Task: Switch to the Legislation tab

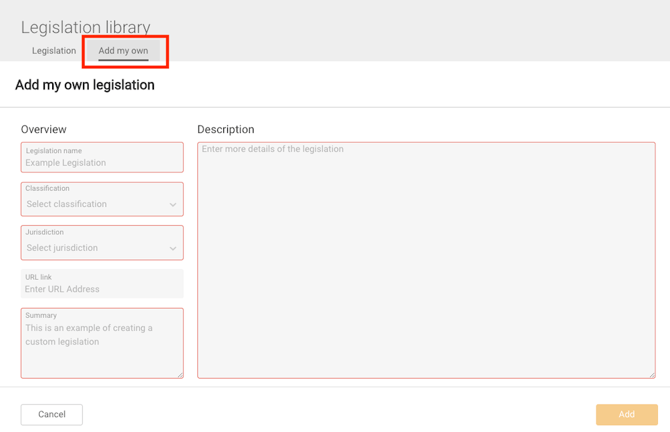Action: pyautogui.click(x=54, y=51)
